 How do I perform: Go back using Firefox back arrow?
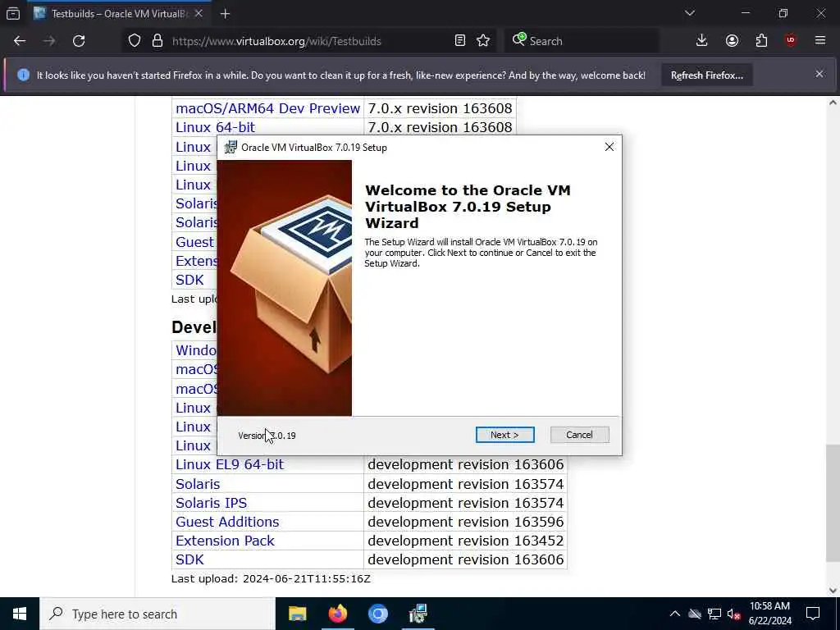click(x=20, y=41)
